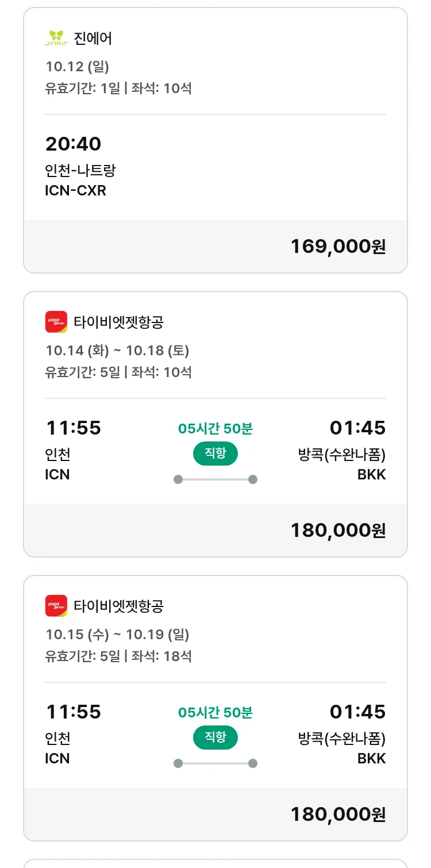Click the 10.14 (화) ~ 10.18 (토) date range
The image size is (431, 868).
click(x=117, y=350)
